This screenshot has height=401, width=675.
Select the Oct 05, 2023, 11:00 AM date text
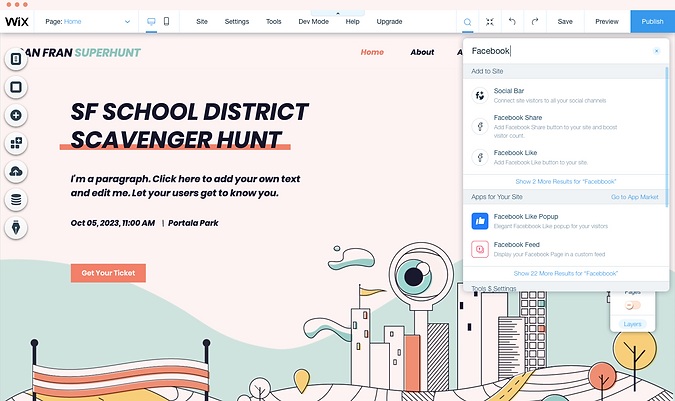coord(113,223)
